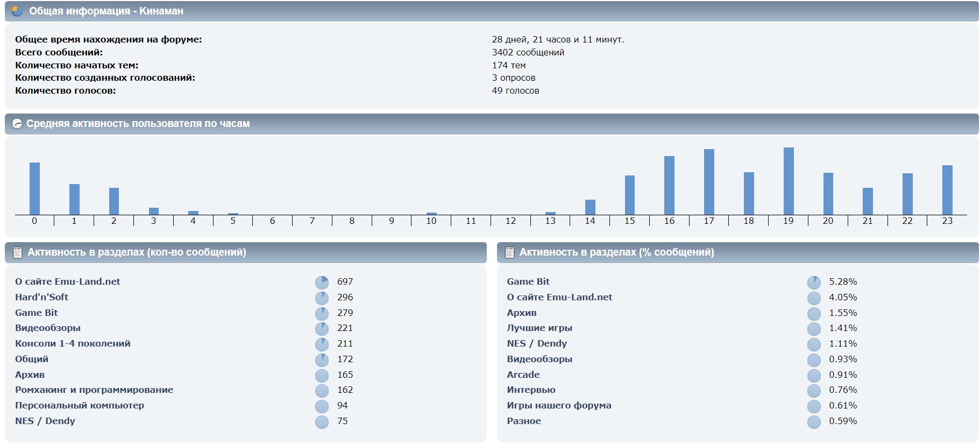Open NES / Dendy in percentage list
Image resolution: width=980 pixels, height=444 pixels.
coord(537,343)
